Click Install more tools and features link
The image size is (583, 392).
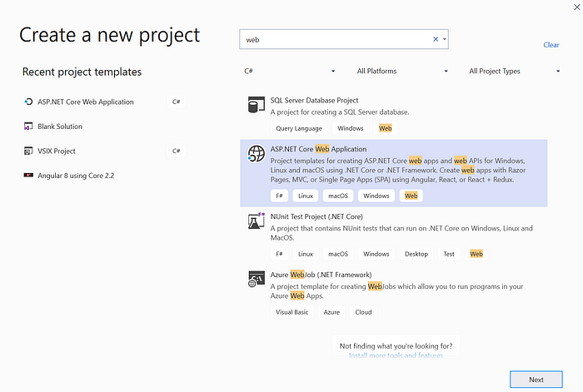pyautogui.click(x=396, y=355)
